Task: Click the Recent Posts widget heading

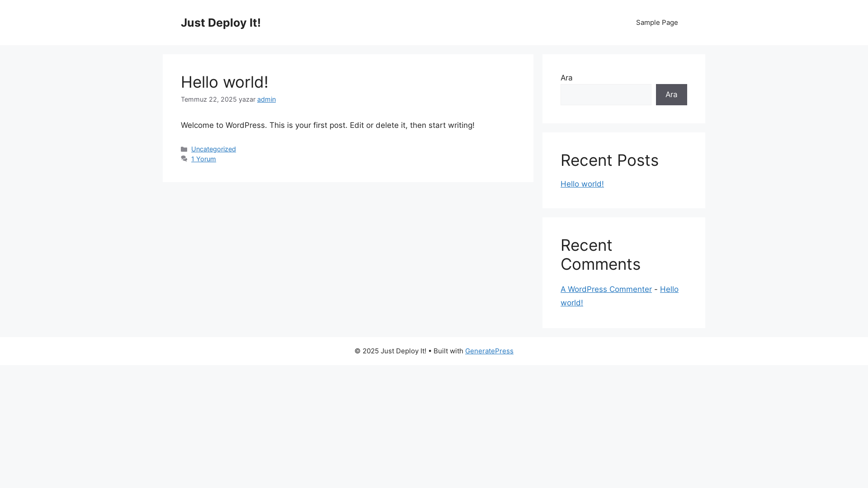Action: click(609, 160)
